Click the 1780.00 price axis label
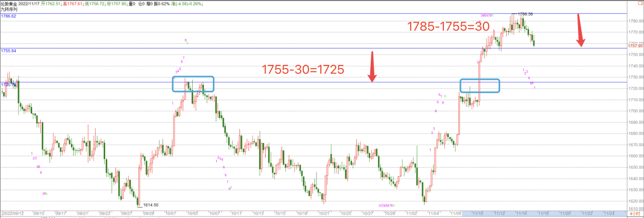This screenshot has height=218, width=644. click(x=635, y=21)
